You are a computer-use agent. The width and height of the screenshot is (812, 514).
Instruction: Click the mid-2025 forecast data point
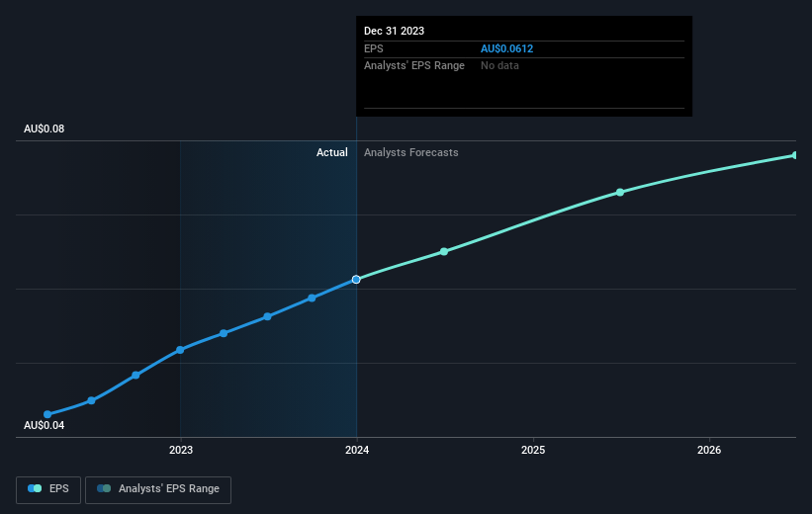[620, 192]
